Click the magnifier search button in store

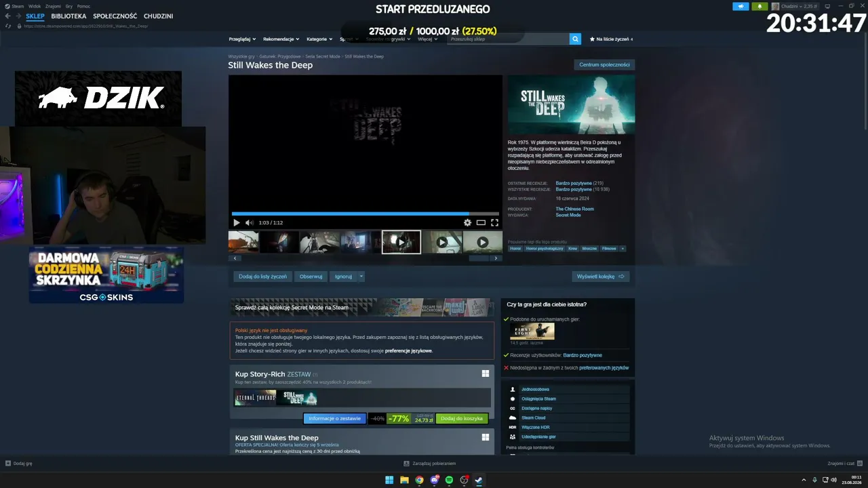click(x=575, y=39)
